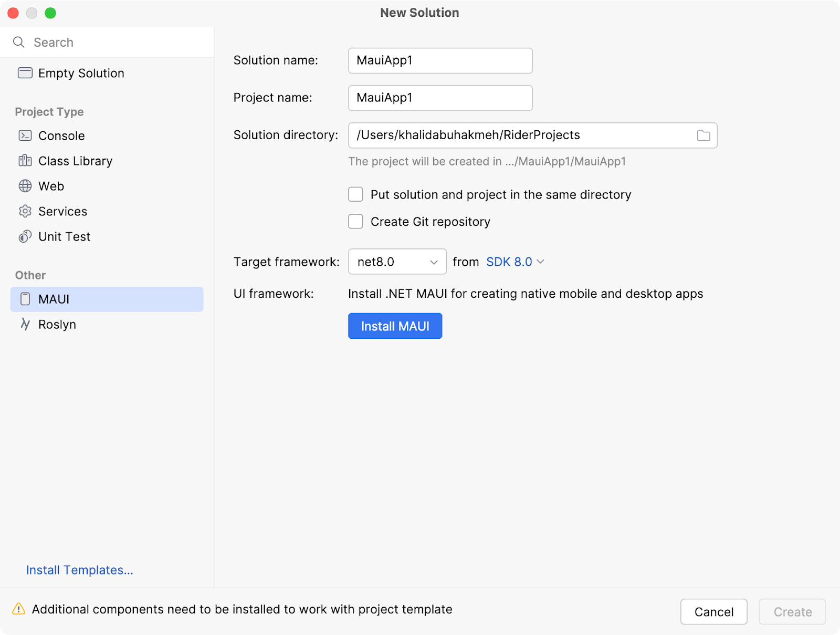Image resolution: width=840 pixels, height=635 pixels.
Task: Click the search magnifier in the sidebar
Action: (x=18, y=42)
